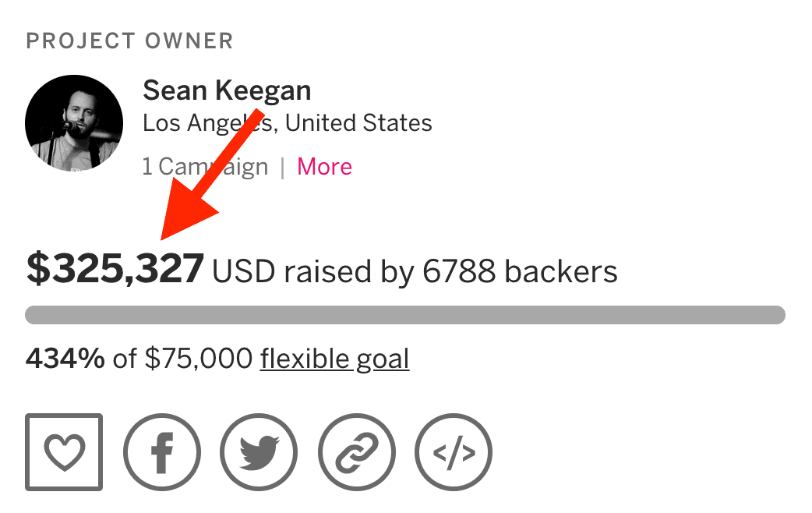This screenshot has width=812, height=513.
Task: Share the campaign on Twitter
Action: tap(259, 452)
